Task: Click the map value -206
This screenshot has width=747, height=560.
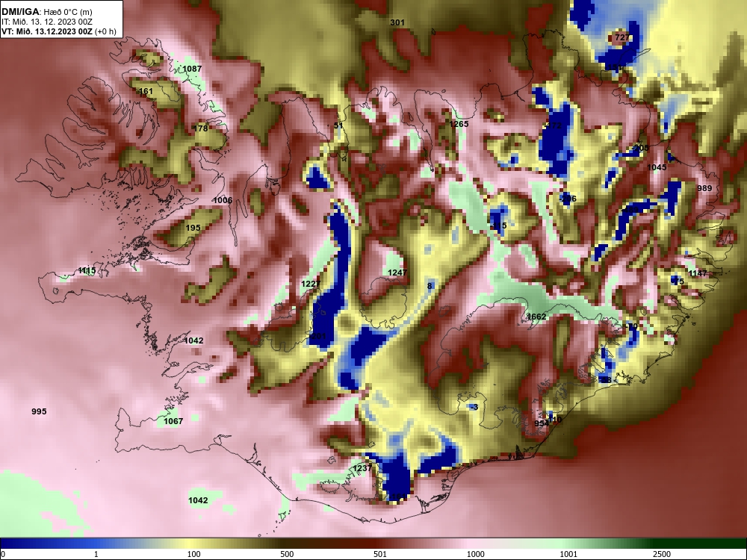Action: [x=568, y=199]
